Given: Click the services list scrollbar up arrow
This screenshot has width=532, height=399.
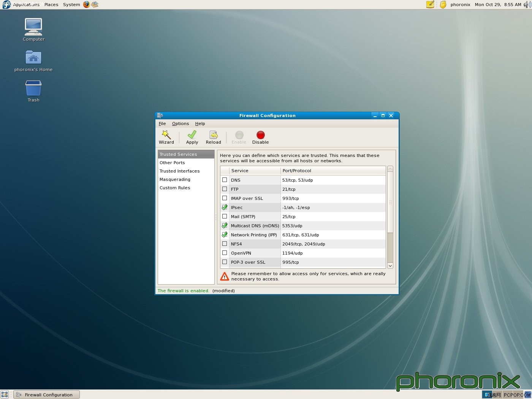Looking at the screenshot, I should coord(390,169).
